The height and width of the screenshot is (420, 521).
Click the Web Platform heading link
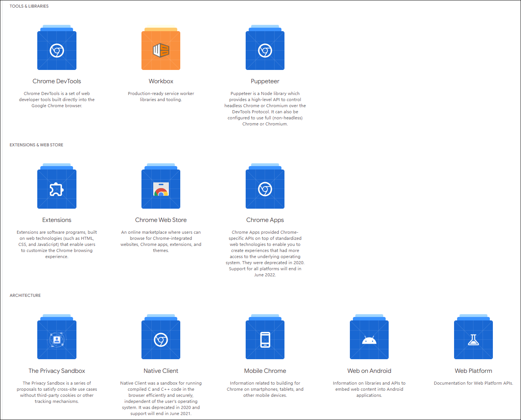[473, 371]
